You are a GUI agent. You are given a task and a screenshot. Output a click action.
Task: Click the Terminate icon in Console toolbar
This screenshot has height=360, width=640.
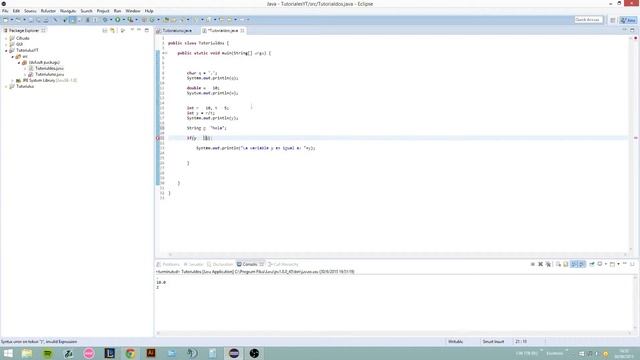[533, 264]
